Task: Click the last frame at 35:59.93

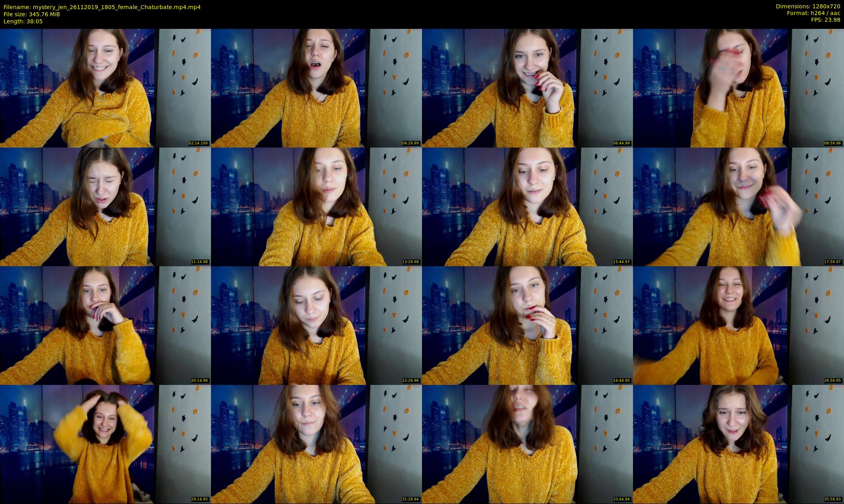Action: 738,444
